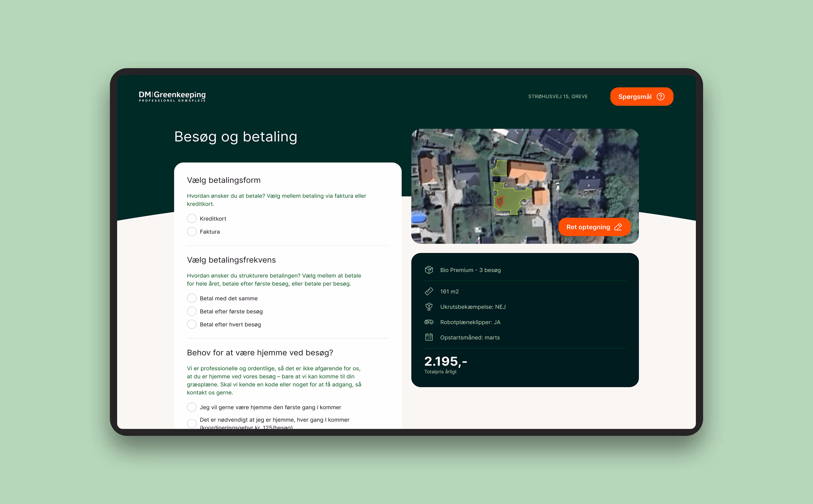
Task: Click the question mark icon in Spørgsmål
Action: pos(660,97)
